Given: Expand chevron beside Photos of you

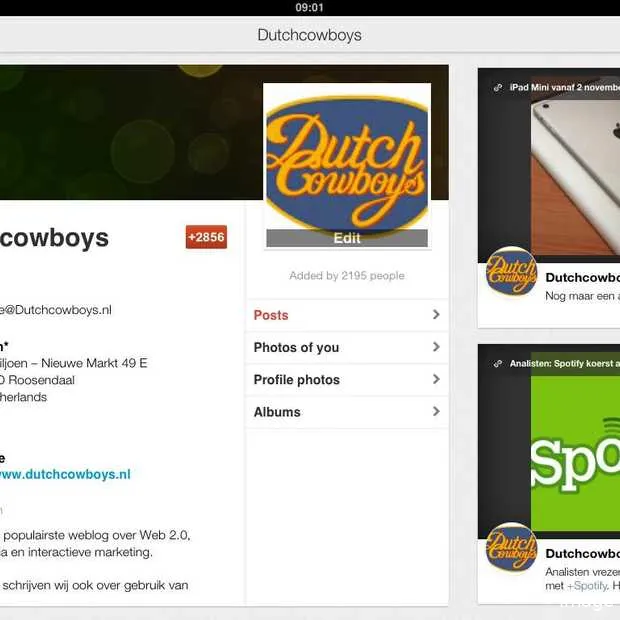Looking at the screenshot, I should pyautogui.click(x=436, y=347).
